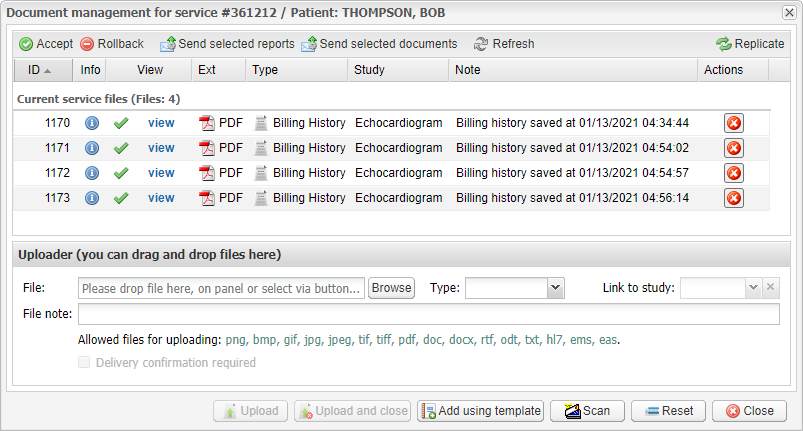Click the 'pdf' allowed file type
The image size is (803, 431).
408,340
